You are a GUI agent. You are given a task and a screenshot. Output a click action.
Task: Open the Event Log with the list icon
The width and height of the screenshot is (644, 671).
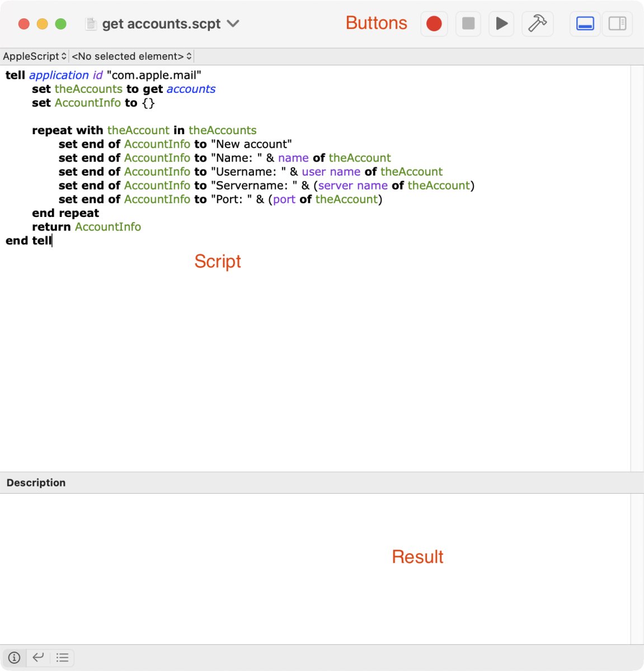coord(62,658)
